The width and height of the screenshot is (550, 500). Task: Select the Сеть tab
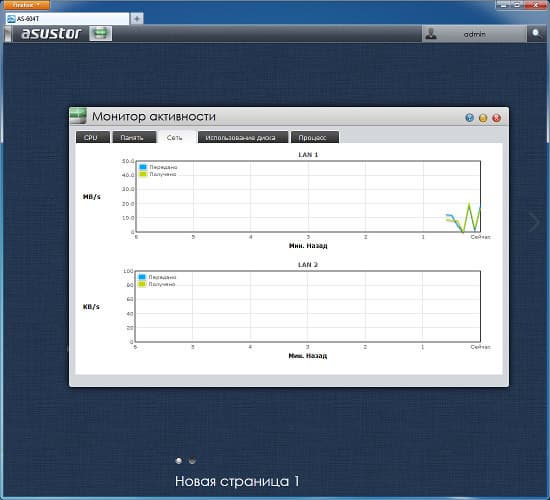(176, 138)
